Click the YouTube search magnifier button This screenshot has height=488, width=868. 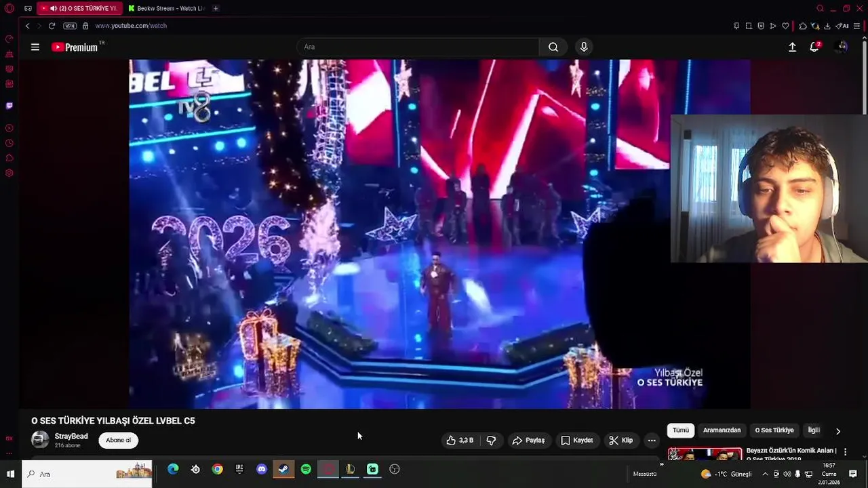(x=553, y=47)
